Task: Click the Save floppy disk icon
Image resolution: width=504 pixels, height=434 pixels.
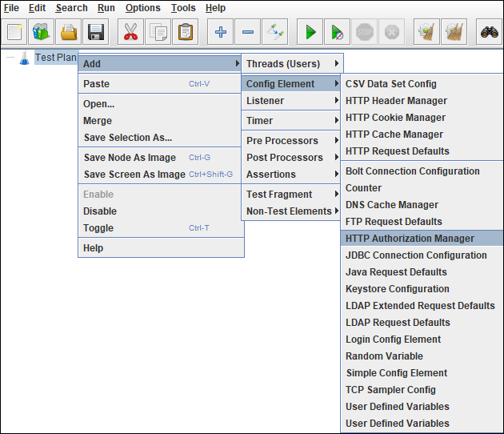Action: [96, 32]
